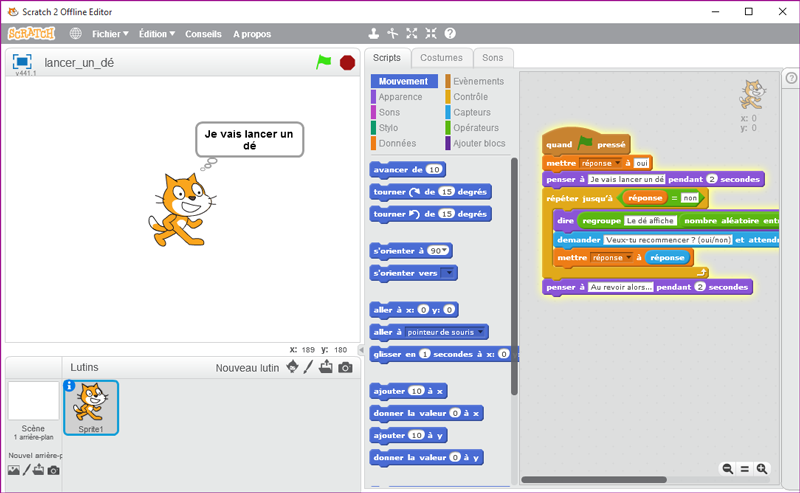The image size is (800, 493).
Task: Select the Mouvement block category
Action: pos(404,81)
